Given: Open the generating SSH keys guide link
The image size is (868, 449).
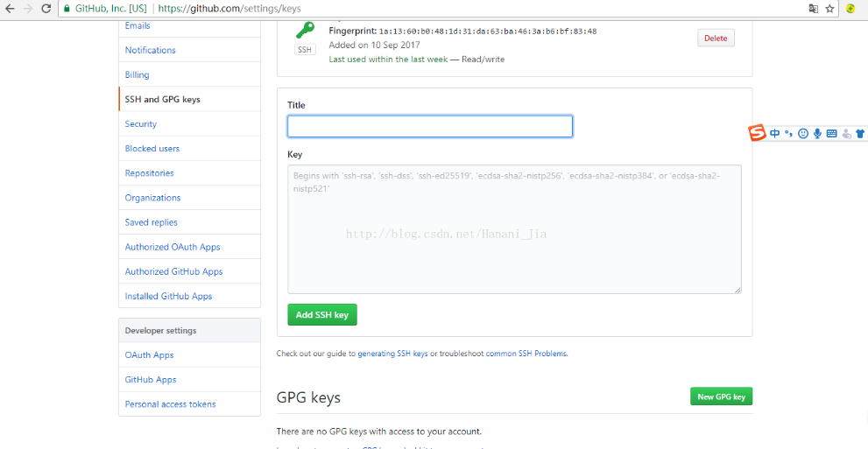Looking at the screenshot, I should (392, 354).
